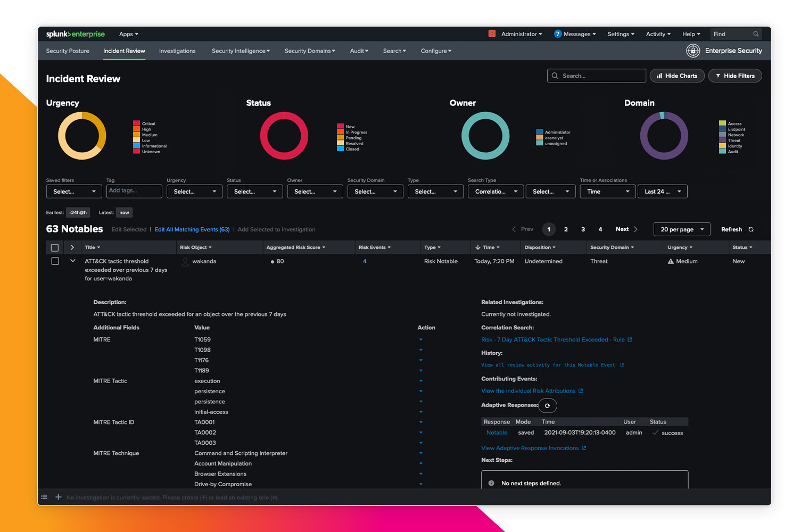The width and height of the screenshot is (809, 532).
Task: Click the Hide Charts button
Action: pyautogui.click(x=677, y=76)
